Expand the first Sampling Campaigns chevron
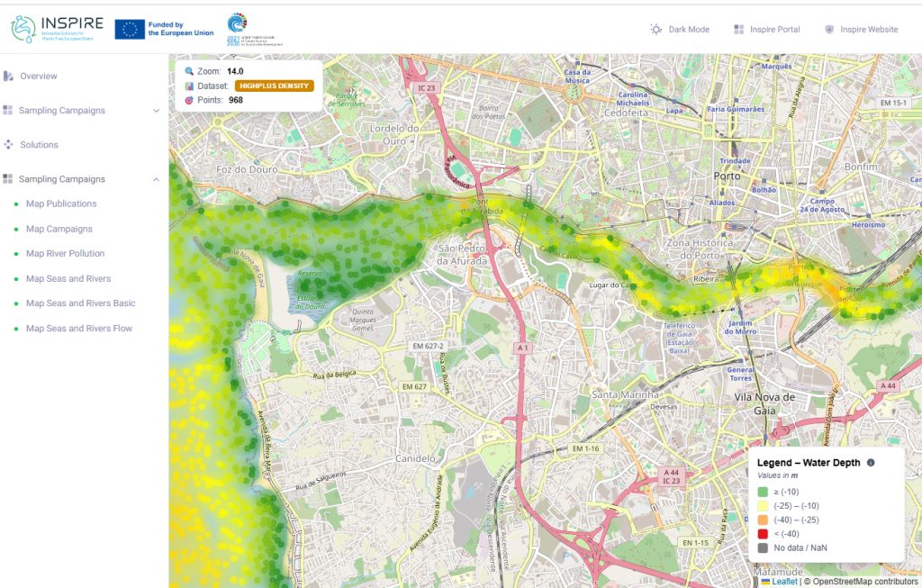This screenshot has width=922, height=588. pyautogui.click(x=157, y=111)
